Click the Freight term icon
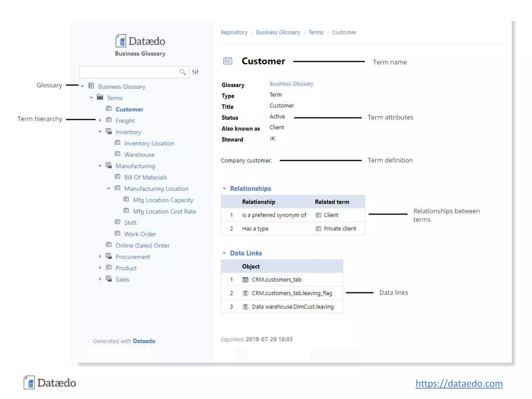532x399 pixels. (109, 120)
